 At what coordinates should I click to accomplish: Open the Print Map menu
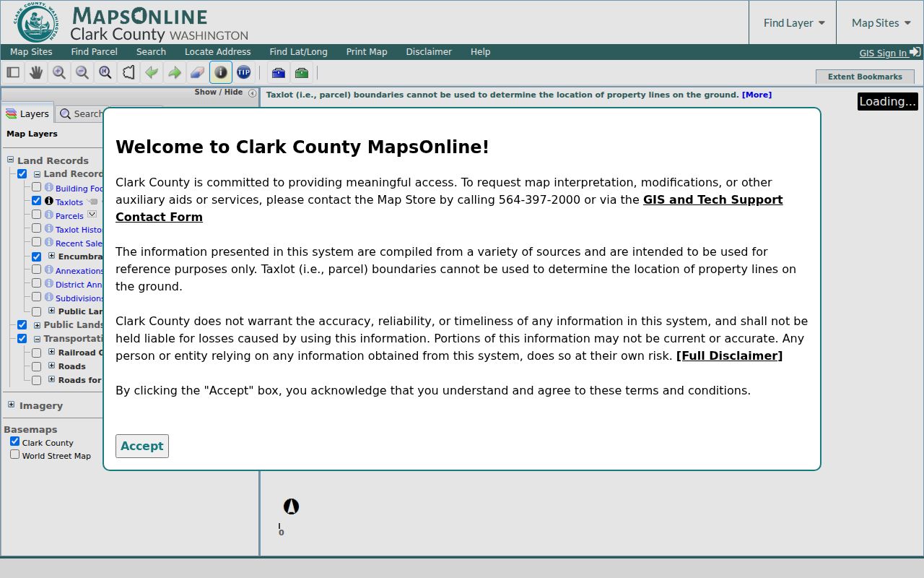[367, 52]
